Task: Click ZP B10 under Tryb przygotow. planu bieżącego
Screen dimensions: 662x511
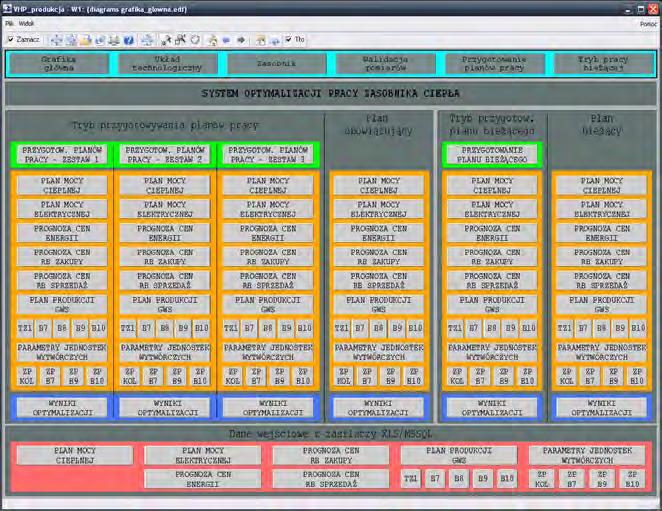Action: click(527, 376)
